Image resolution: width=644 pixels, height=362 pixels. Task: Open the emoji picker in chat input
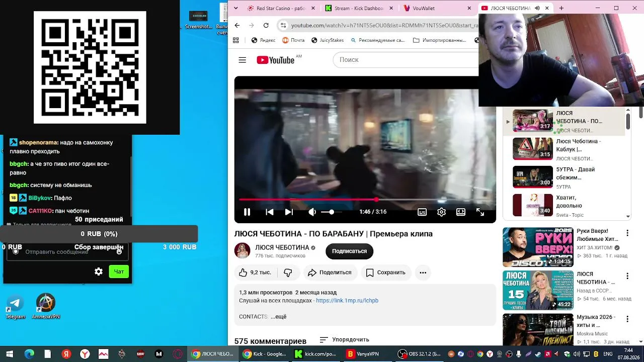pos(119,252)
